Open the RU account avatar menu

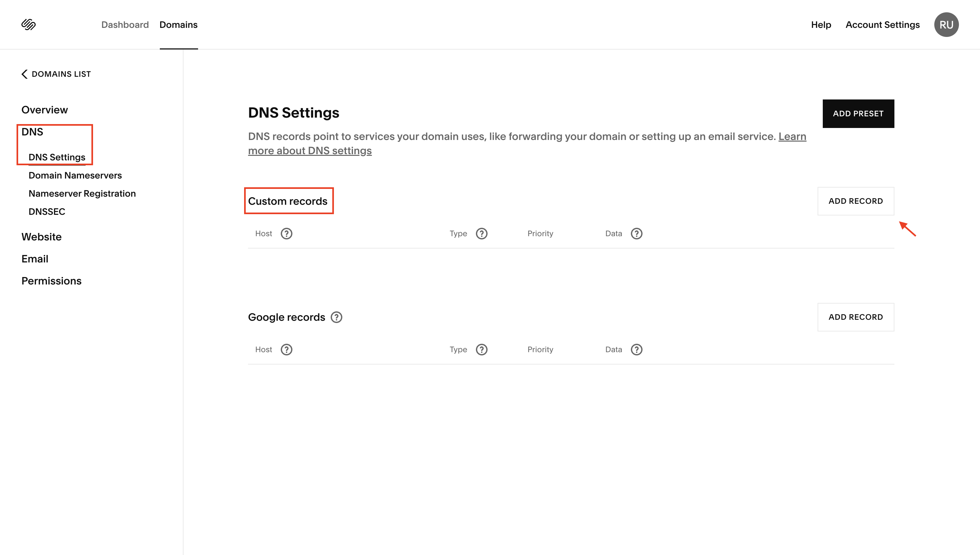point(946,25)
